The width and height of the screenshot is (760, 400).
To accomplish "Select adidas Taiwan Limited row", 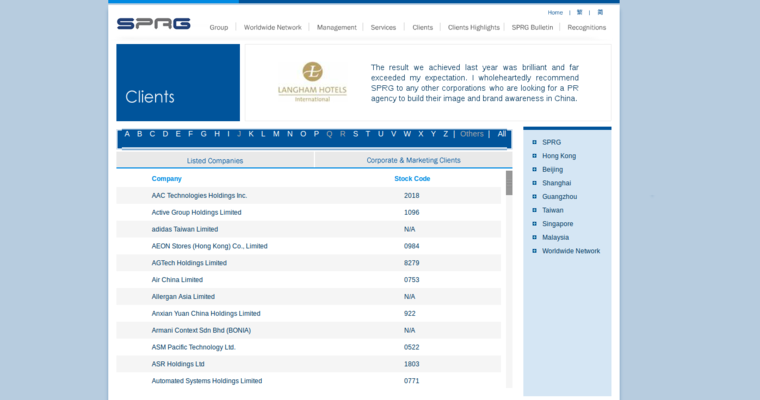I will click(x=309, y=229).
